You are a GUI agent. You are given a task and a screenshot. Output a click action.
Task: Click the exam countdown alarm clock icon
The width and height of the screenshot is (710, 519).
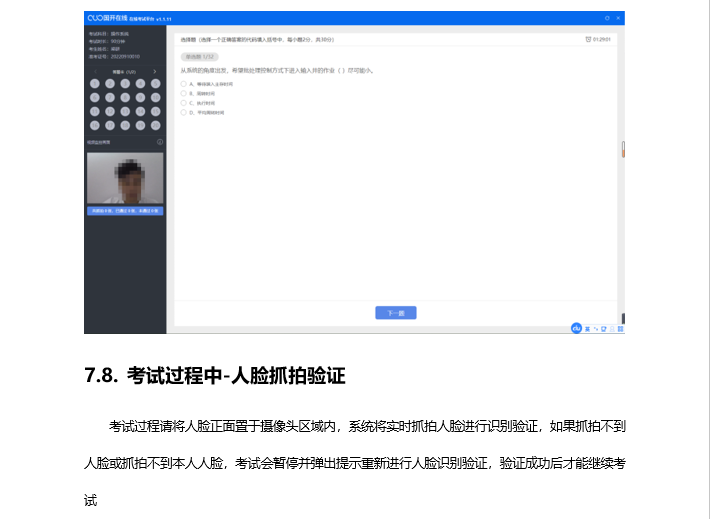[x=588, y=39]
